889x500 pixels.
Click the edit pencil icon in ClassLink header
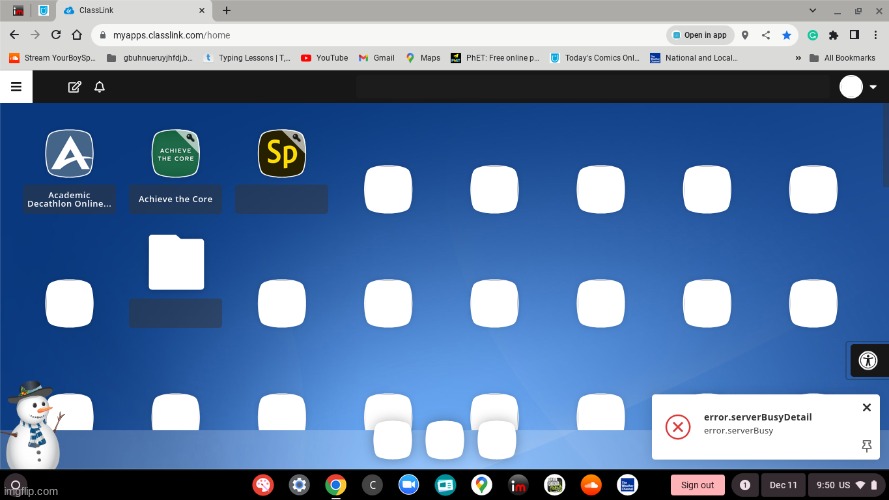click(x=74, y=87)
